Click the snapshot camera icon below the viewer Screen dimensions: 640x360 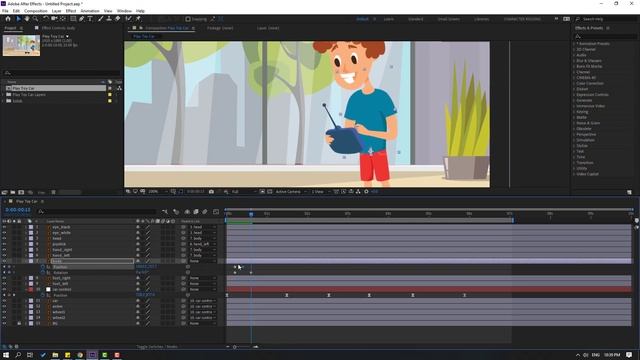pyautogui.click(x=211, y=191)
